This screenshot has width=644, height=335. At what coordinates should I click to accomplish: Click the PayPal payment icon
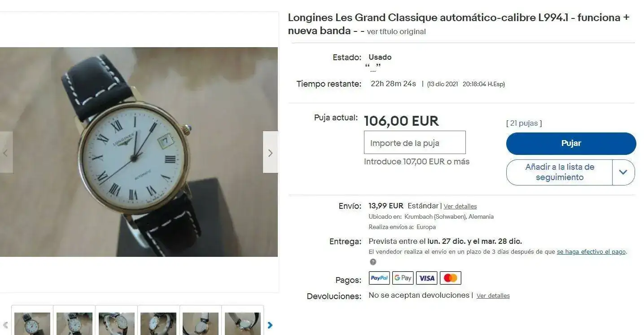pyautogui.click(x=379, y=278)
